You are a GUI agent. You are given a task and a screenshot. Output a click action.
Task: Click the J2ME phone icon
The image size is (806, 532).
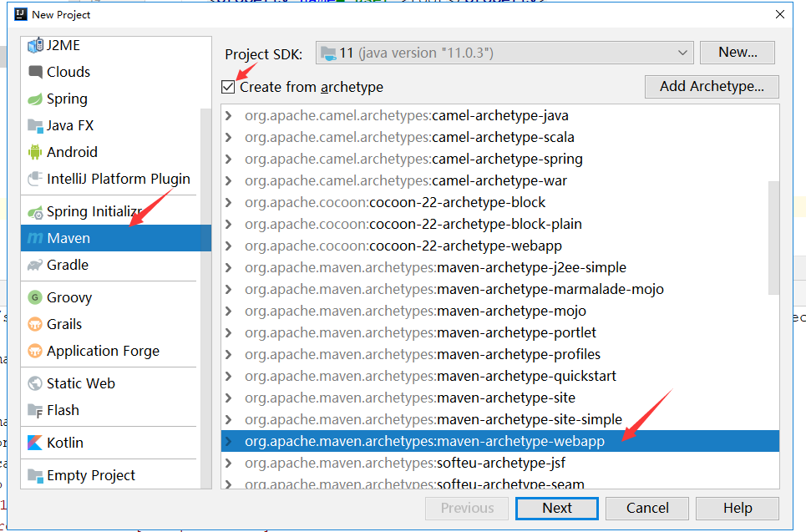(35, 45)
